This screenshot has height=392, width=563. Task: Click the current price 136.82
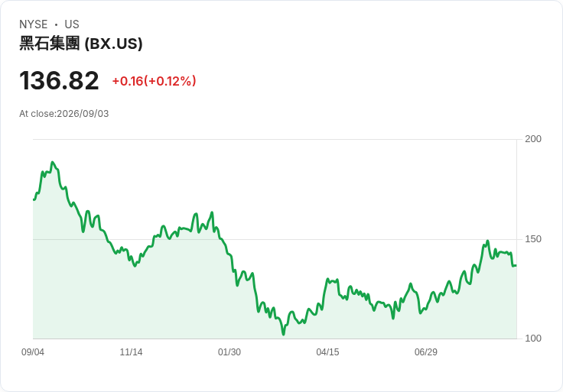[x=59, y=80]
